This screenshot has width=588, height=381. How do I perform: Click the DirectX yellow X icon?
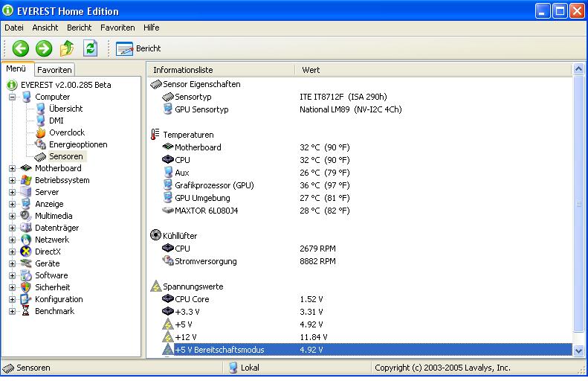[x=26, y=252]
